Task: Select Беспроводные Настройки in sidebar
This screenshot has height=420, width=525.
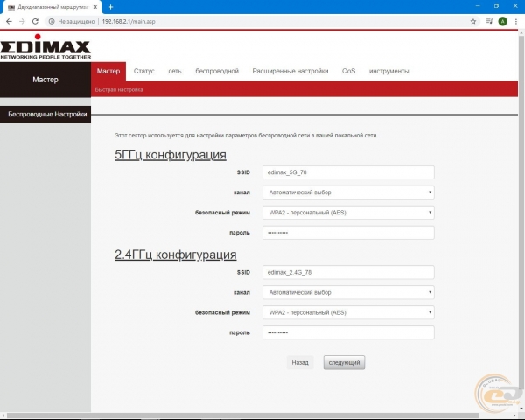Action: [45, 115]
